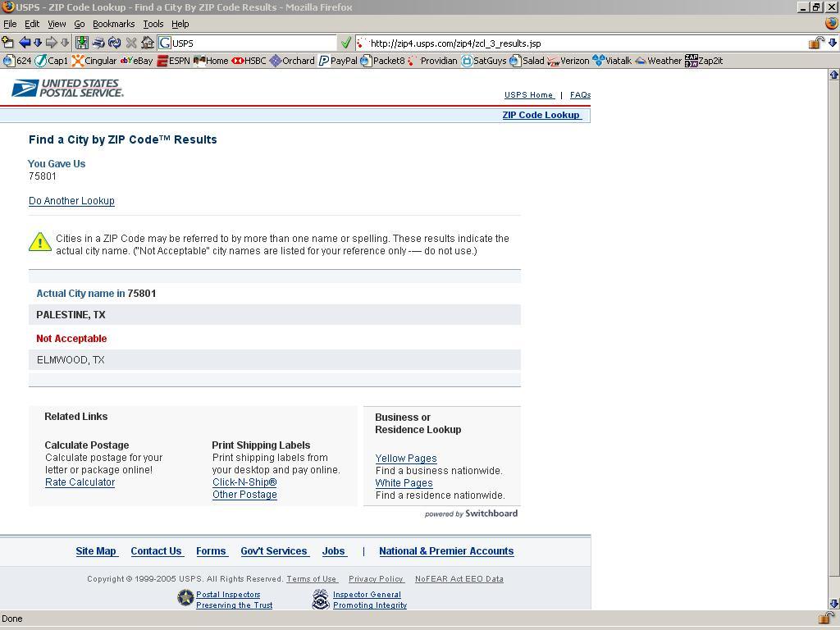Open the Salad bookmark
Viewport: 840px width, 630px height.
click(x=527, y=61)
